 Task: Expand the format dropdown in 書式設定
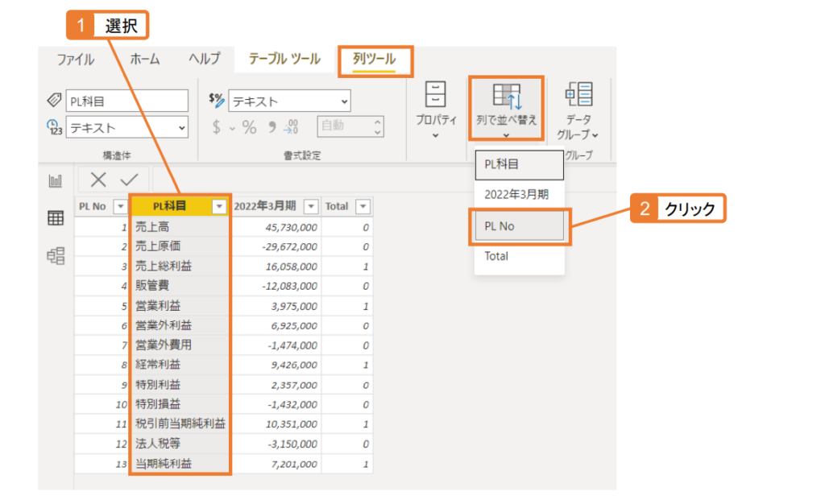(342, 101)
